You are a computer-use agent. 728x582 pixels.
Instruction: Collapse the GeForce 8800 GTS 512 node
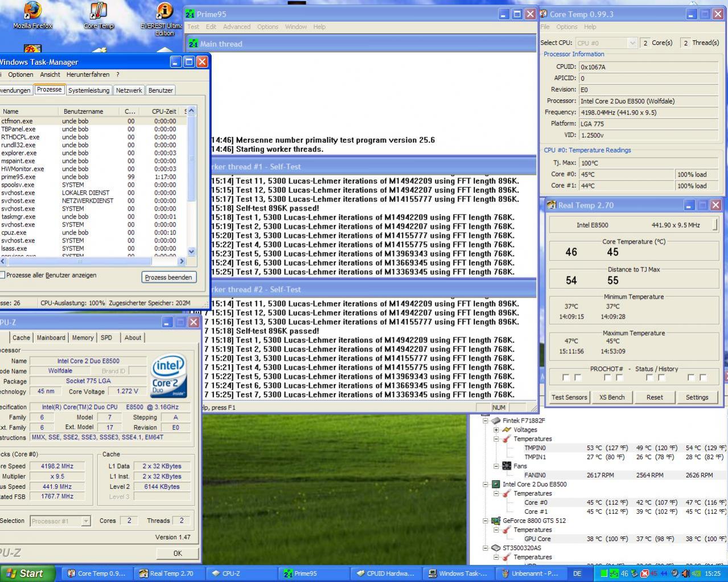[486, 521]
